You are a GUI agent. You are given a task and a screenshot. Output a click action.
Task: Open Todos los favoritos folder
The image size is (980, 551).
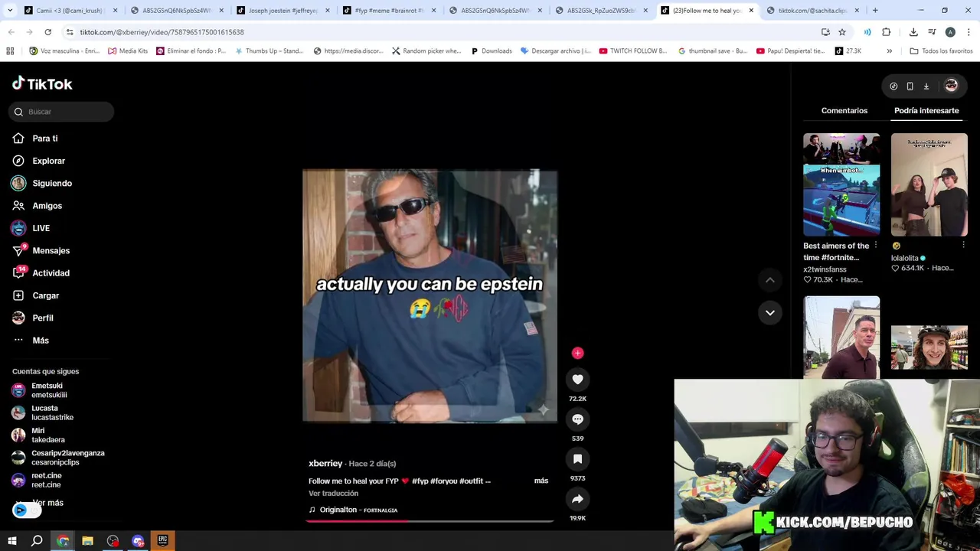click(x=941, y=51)
